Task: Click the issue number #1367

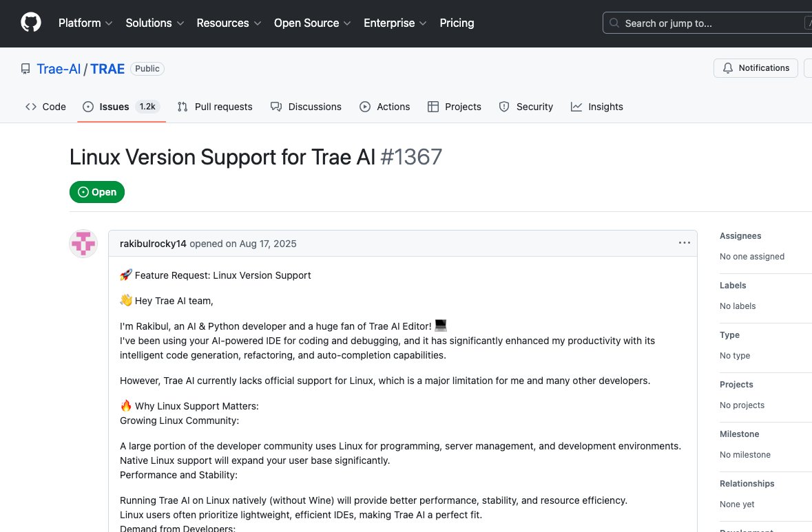Action: coord(411,157)
